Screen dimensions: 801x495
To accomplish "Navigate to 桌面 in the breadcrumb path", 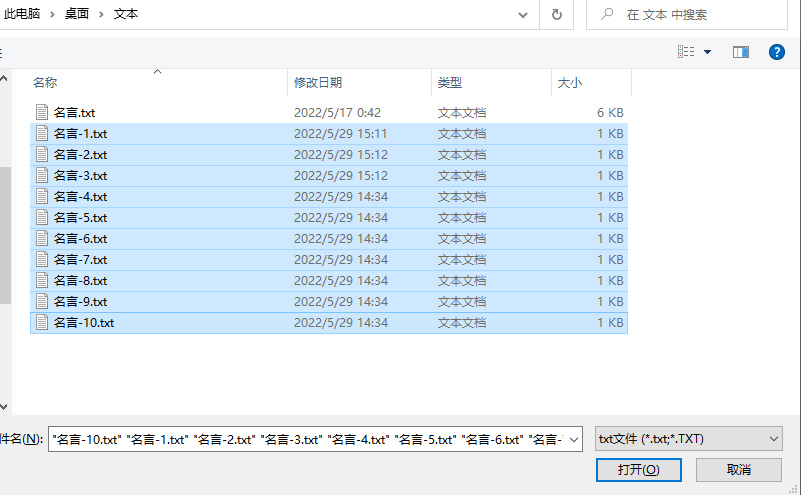I will (77, 14).
